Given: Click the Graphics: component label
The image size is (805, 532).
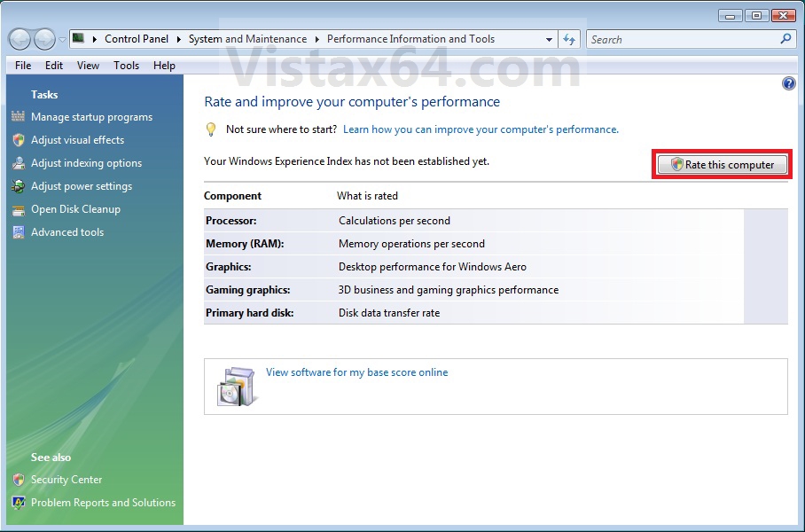Looking at the screenshot, I should pos(229,267).
